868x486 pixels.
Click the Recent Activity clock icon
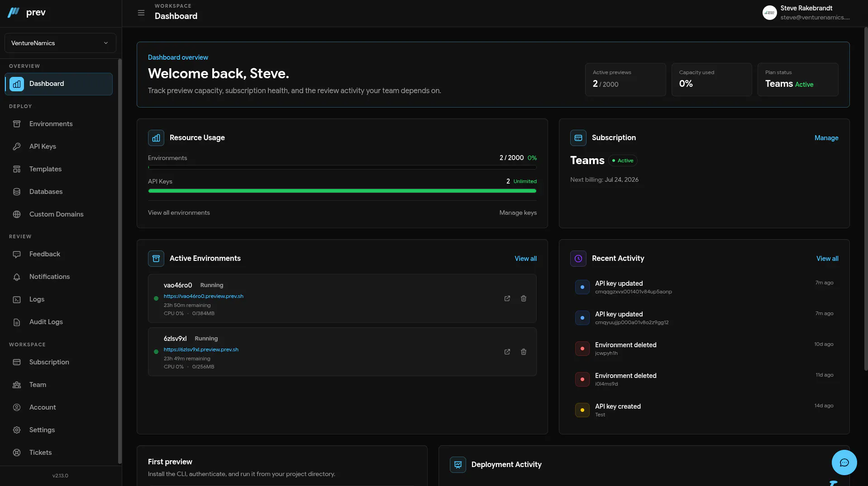[578, 259]
